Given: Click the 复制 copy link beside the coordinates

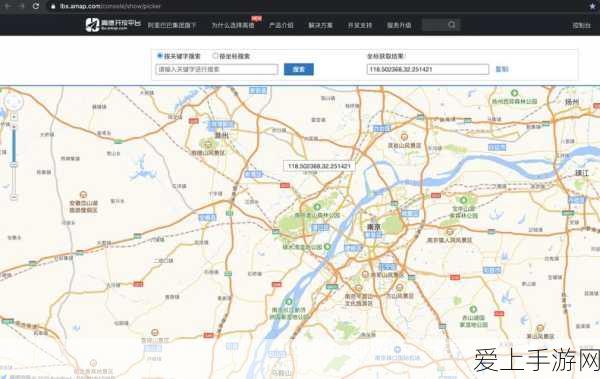Looking at the screenshot, I should (x=502, y=69).
